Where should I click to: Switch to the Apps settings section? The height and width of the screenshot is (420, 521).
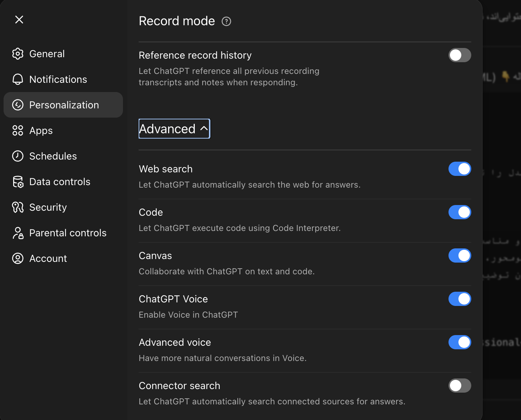[x=41, y=130]
